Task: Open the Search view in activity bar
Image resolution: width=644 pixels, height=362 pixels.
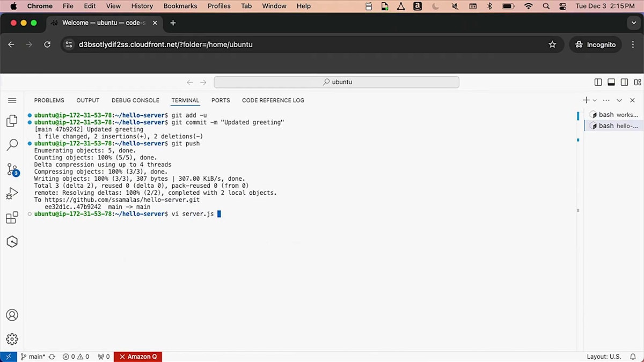Action: tap(12, 145)
